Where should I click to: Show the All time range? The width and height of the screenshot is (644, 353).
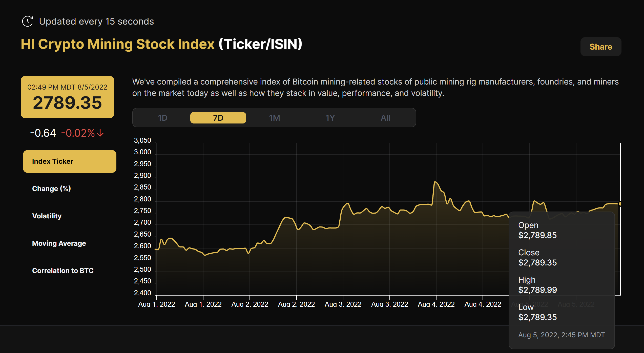pyautogui.click(x=385, y=118)
